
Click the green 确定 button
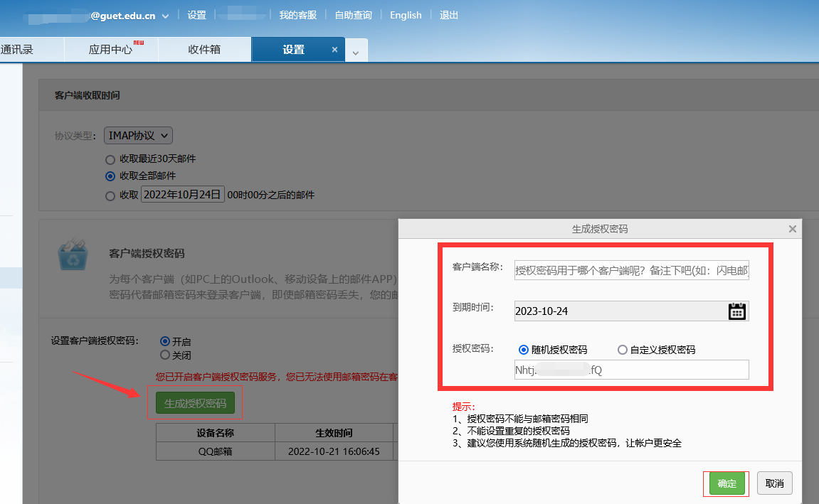[x=726, y=483]
